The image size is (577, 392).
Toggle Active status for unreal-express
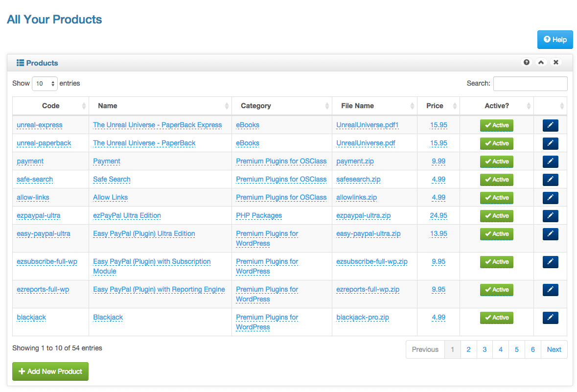pos(496,125)
